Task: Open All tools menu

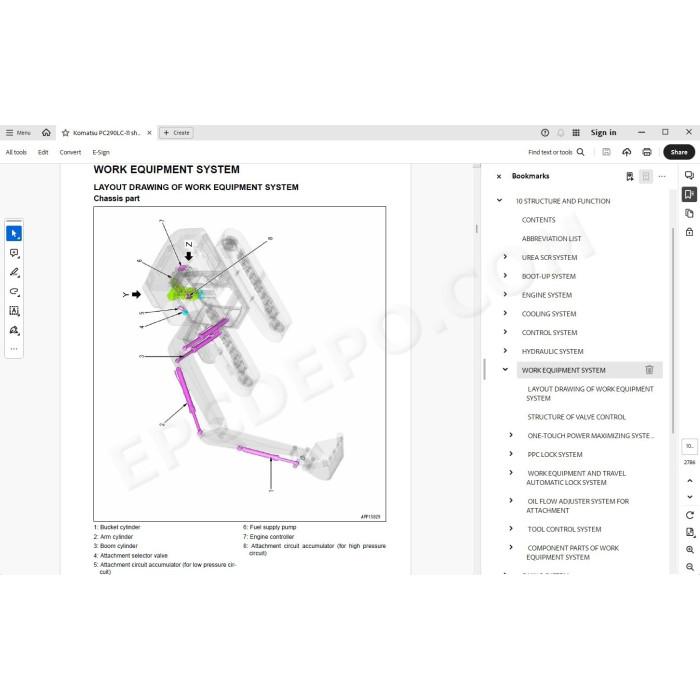Action: [16, 152]
